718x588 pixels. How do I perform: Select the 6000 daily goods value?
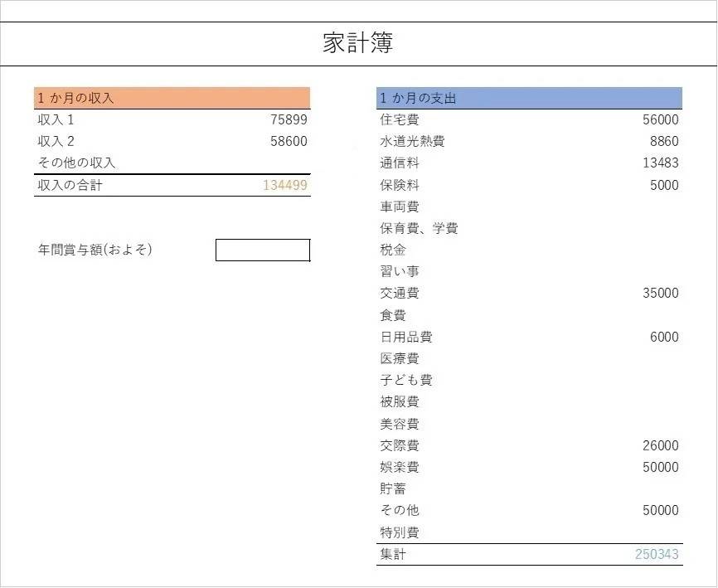[664, 337]
